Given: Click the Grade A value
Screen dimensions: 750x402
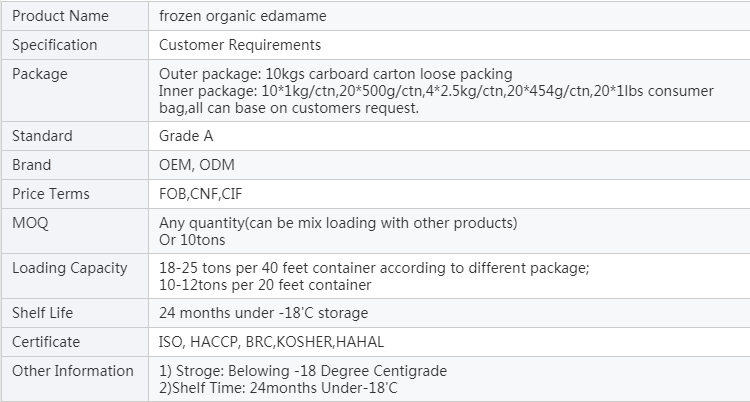Looking at the screenshot, I should point(186,136).
